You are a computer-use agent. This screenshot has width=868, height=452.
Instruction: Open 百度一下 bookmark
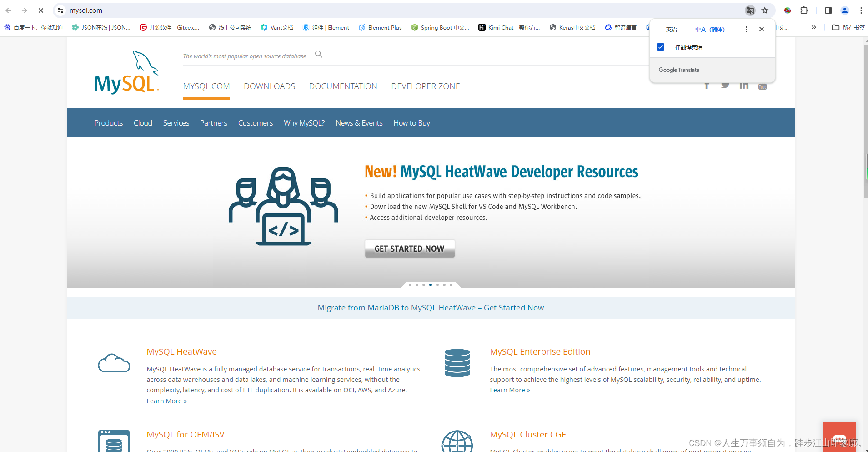tap(34, 27)
